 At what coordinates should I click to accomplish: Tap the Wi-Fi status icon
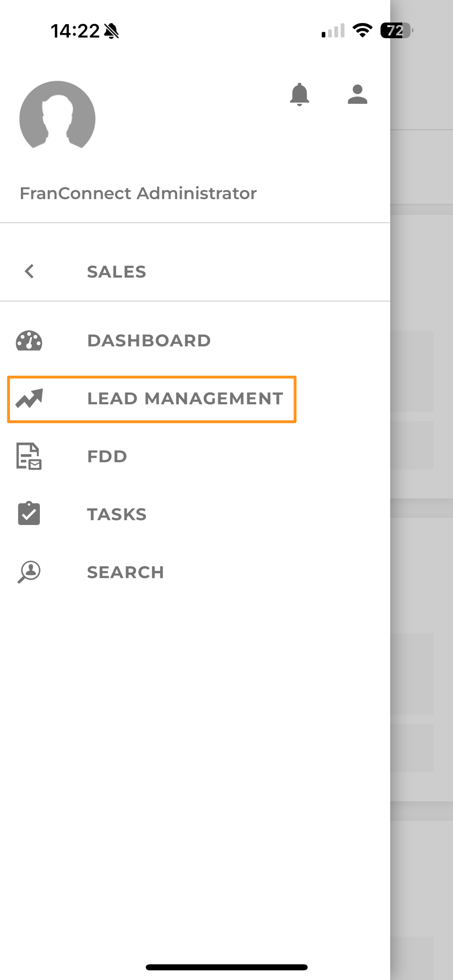(362, 31)
